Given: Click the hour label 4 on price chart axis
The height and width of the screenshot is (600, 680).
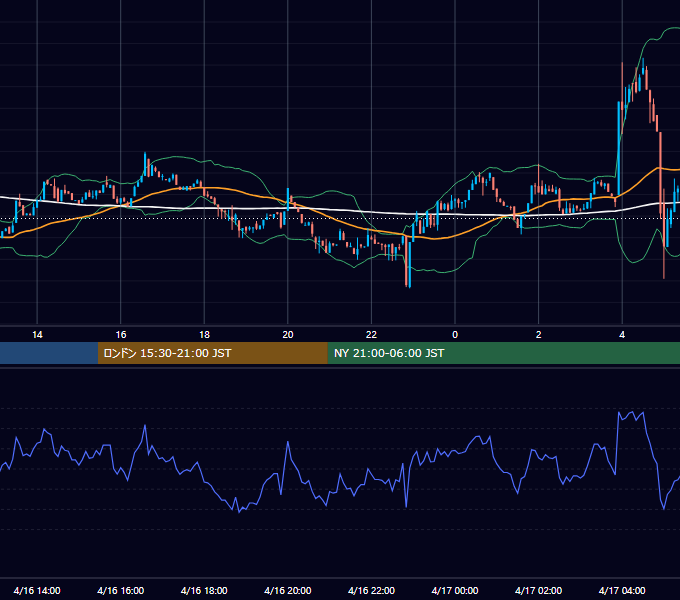Looking at the screenshot, I should tap(622, 335).
